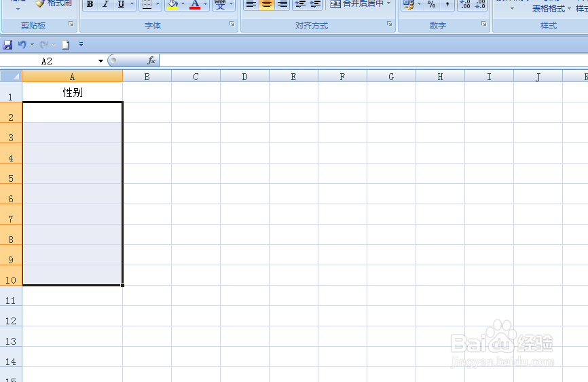Apply red font color
The image size is (588, 382).
point(195,5)
